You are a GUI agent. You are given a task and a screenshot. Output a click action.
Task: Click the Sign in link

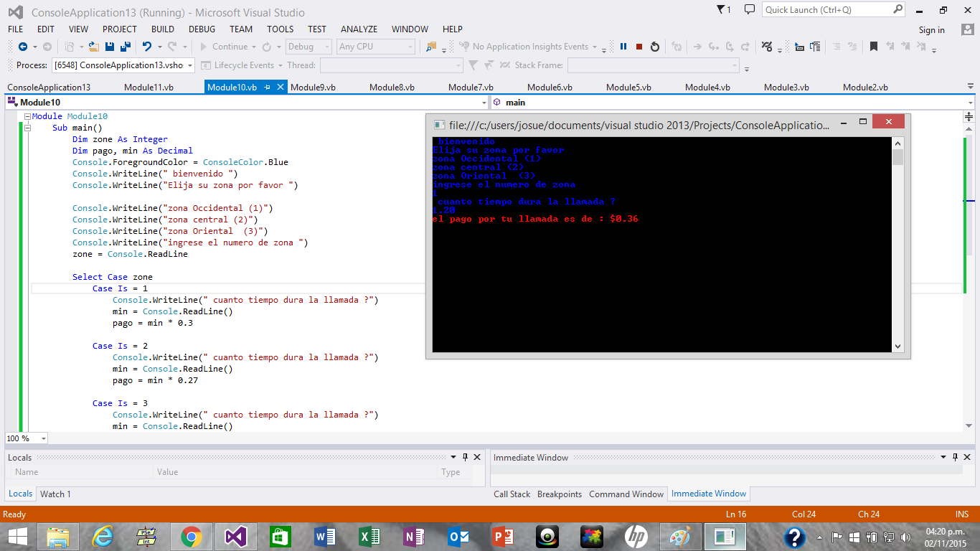(x=931, y=29)
